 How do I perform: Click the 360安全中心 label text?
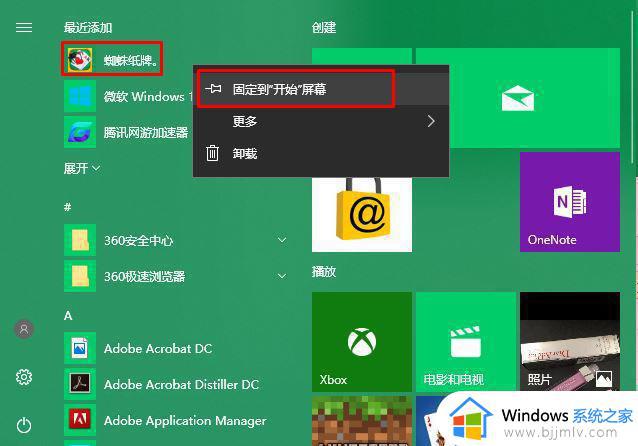click(139, 240)
